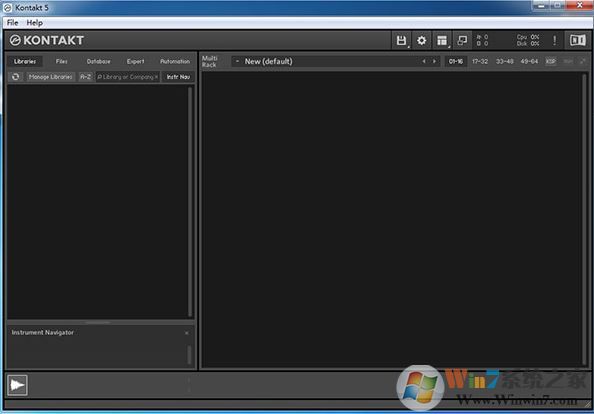Switch to the Files tab

pos(61,61)
